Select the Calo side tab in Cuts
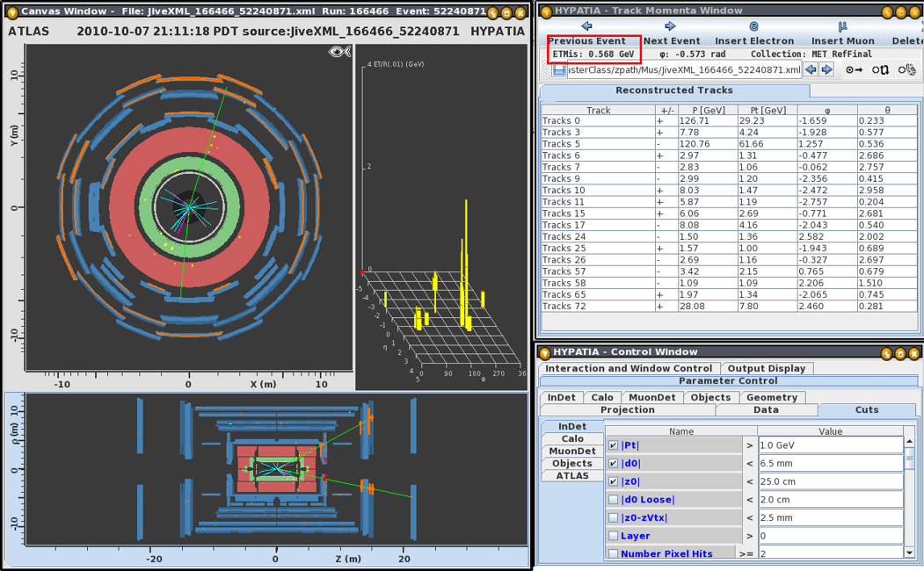924x571 pixels. (x=572, y=438)
